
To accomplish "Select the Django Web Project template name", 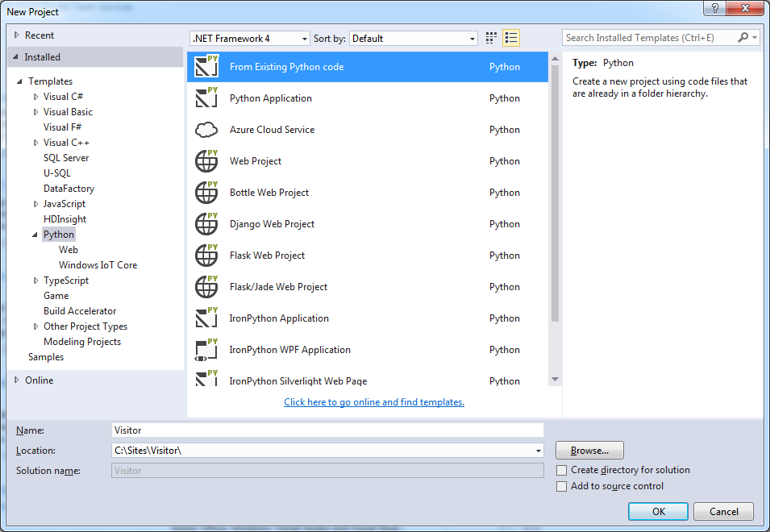I will coord(272,224).
